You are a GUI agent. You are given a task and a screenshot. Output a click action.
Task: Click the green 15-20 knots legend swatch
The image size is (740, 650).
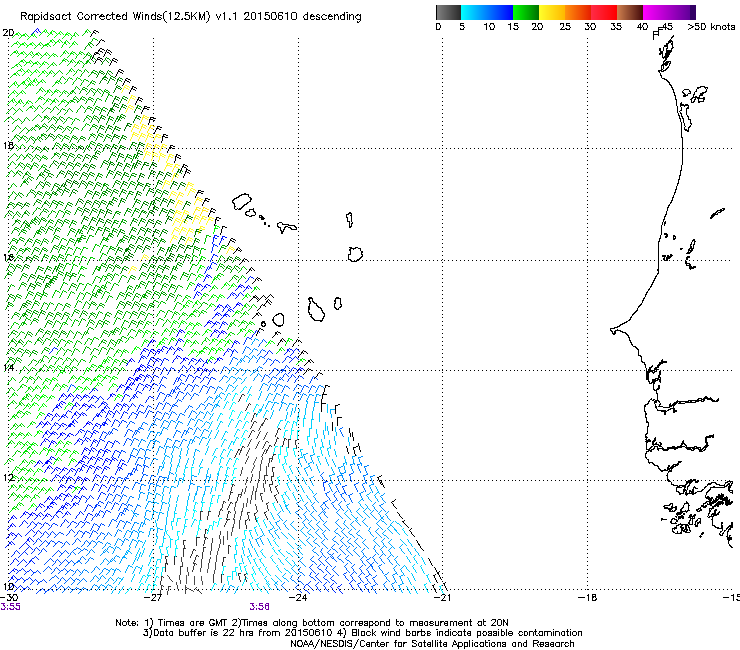[x=526, y=12]
